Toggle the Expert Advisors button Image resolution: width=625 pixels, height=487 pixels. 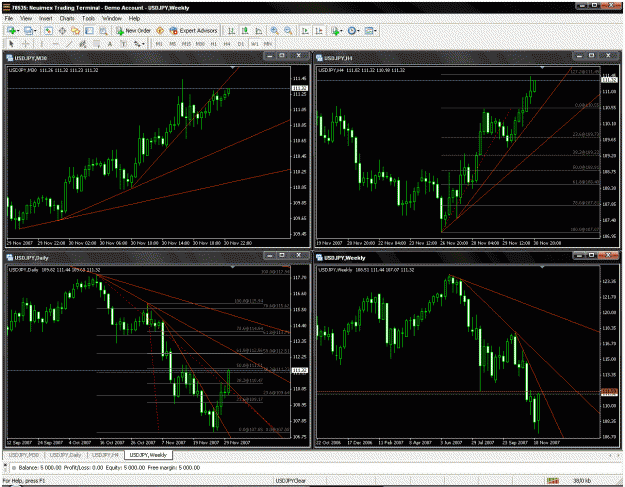click(x=193, y=31)
